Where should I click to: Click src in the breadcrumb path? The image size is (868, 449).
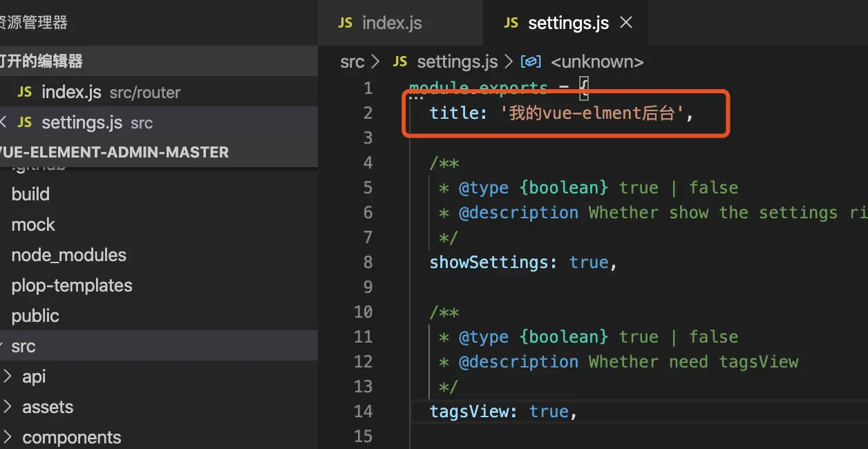point(352,61)
